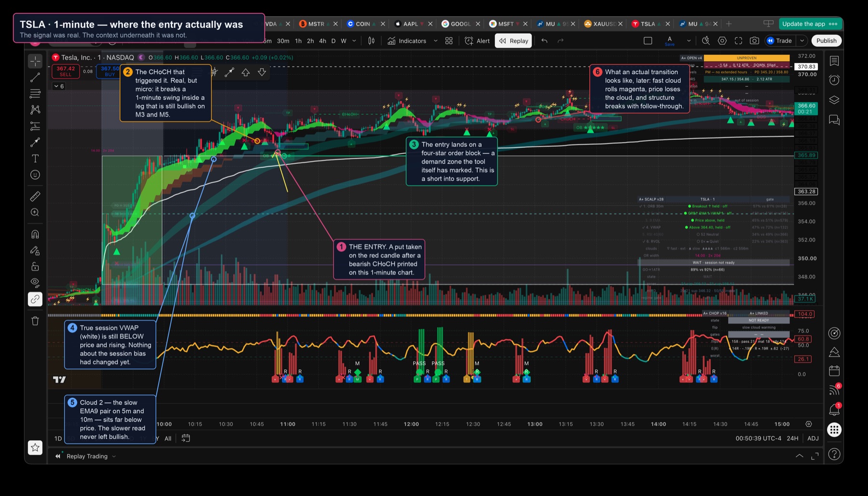Open the chart settings hexagon icon
The height and width of the screenshot is (496, 868).
coord(722,41)
